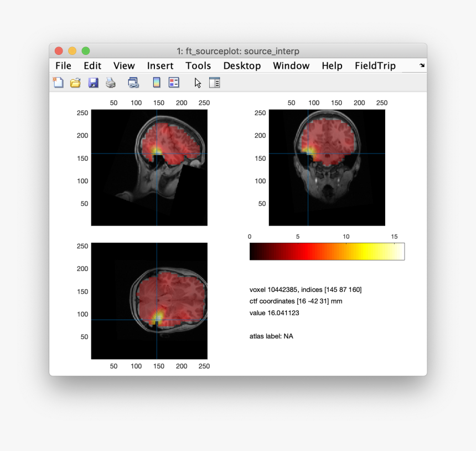Open the Property Inspector icon
The width and height of the screenshot is (476, 451).
pyautogui.click(x=215, y=83)
